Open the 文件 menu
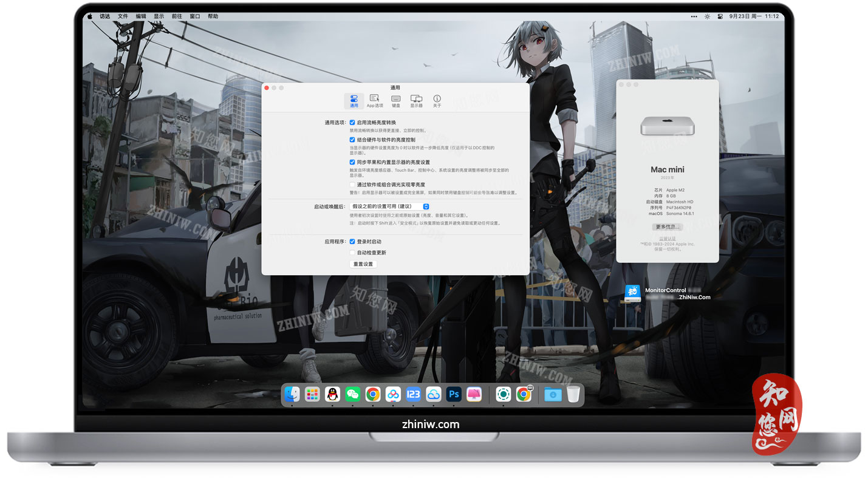 pos(123,16)
